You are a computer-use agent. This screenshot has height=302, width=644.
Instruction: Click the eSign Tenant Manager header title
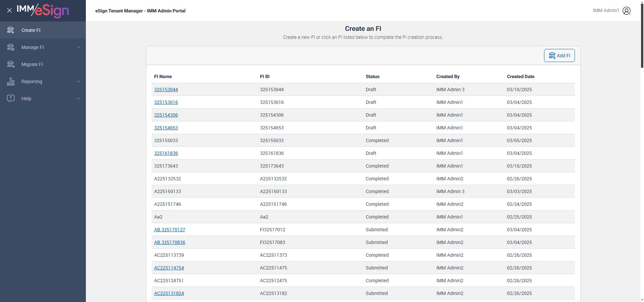(x=140, y=11)
